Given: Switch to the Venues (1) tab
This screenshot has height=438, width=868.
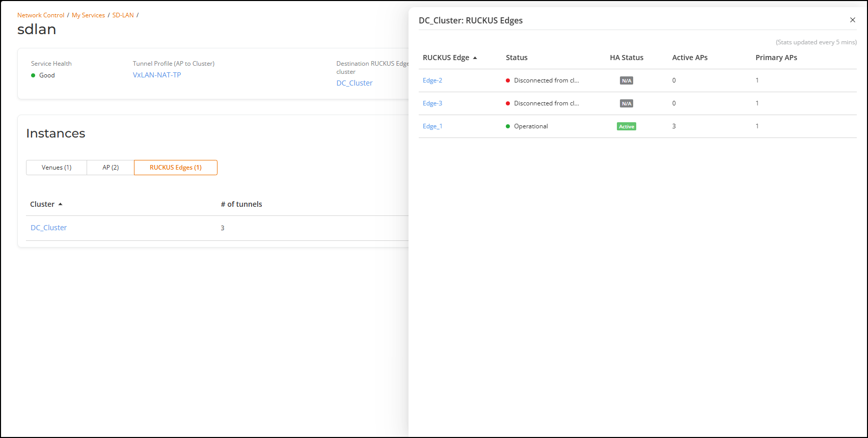Looking at the screenshot, I should click(57, 168).
